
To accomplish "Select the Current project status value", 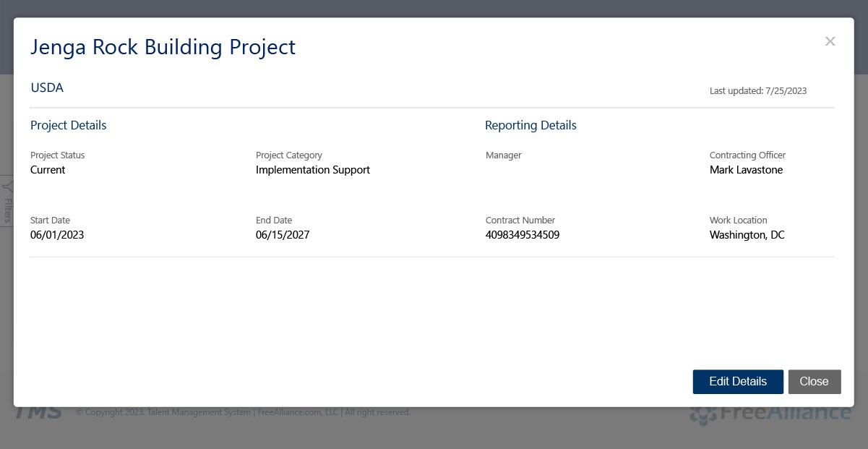I will coord(48,170).
